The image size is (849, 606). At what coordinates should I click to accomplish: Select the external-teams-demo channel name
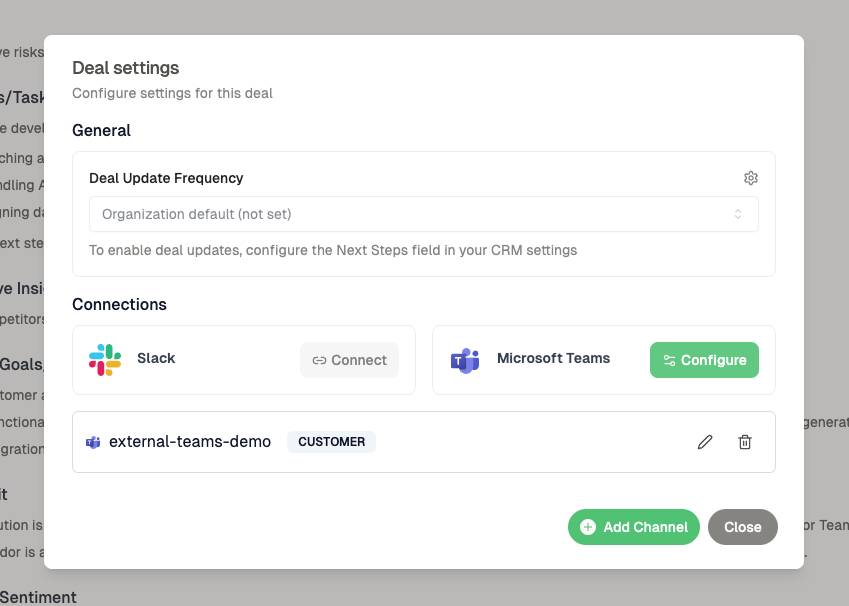point(190,442)
